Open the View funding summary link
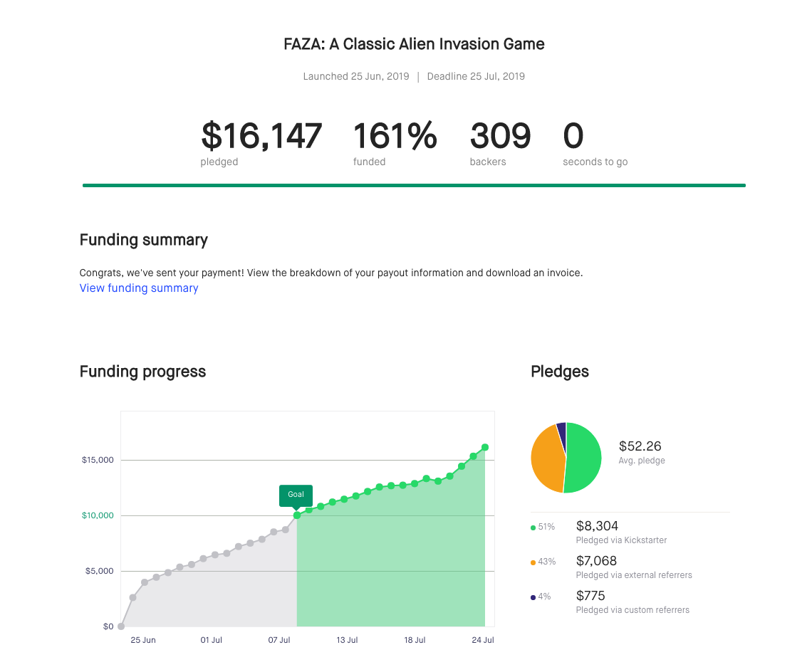812x672 pixels. [139, 288]
